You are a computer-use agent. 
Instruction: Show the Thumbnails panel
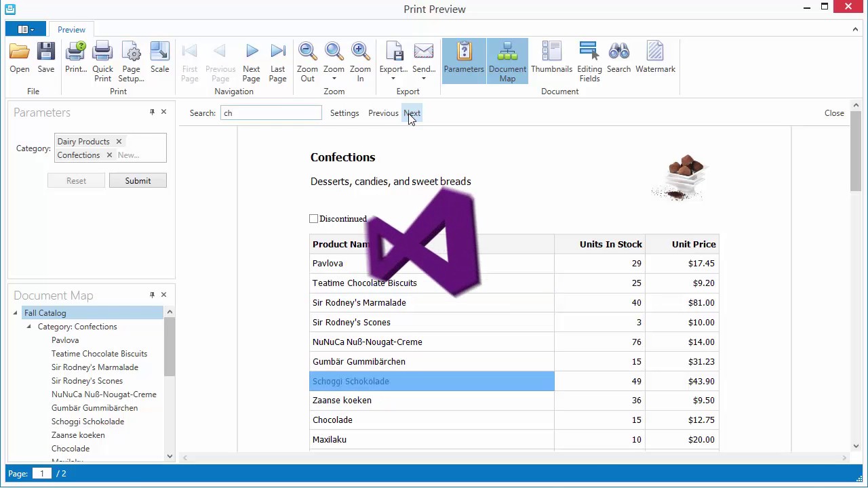551,58
